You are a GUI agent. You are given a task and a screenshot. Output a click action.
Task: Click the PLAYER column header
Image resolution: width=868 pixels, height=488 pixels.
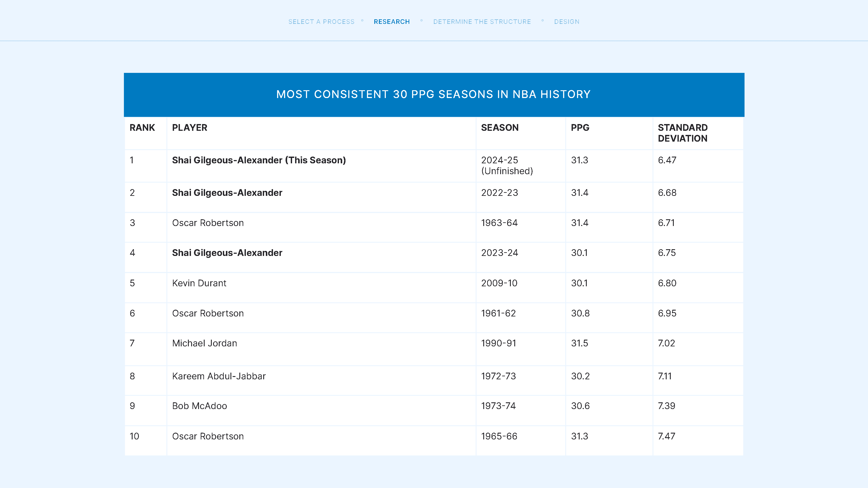pos(189,128)
